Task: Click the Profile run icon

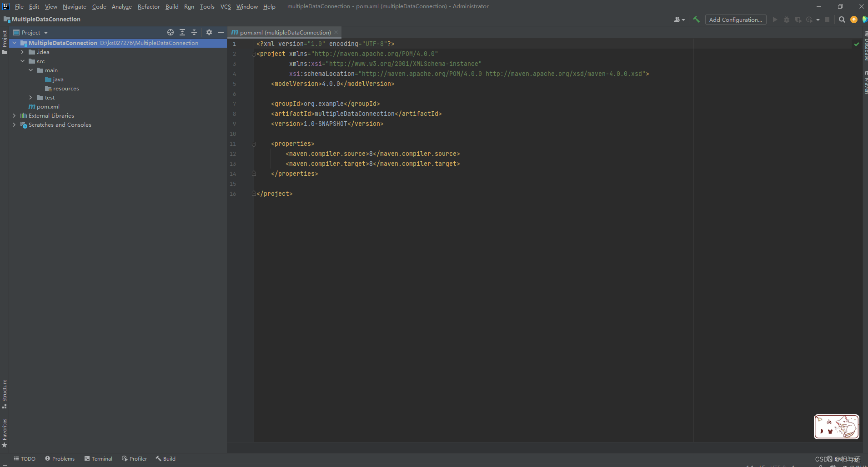Action: (809, 20)
